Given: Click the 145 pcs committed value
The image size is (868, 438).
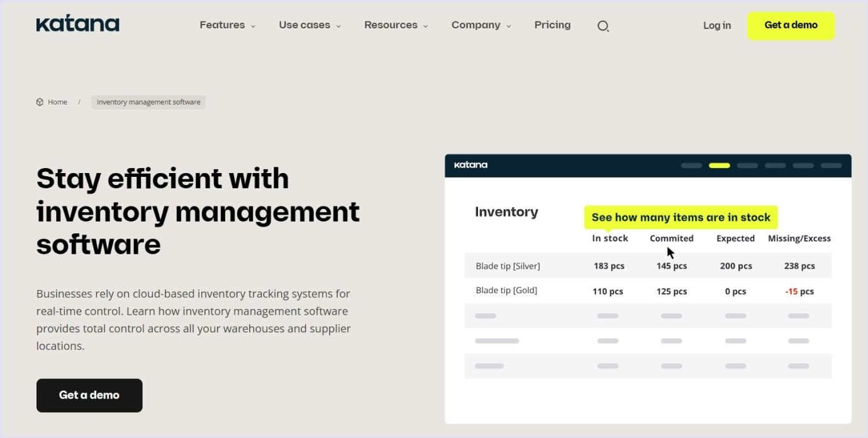Looking at the screenshot, I should pyautogui.click(x=672, y=266).
